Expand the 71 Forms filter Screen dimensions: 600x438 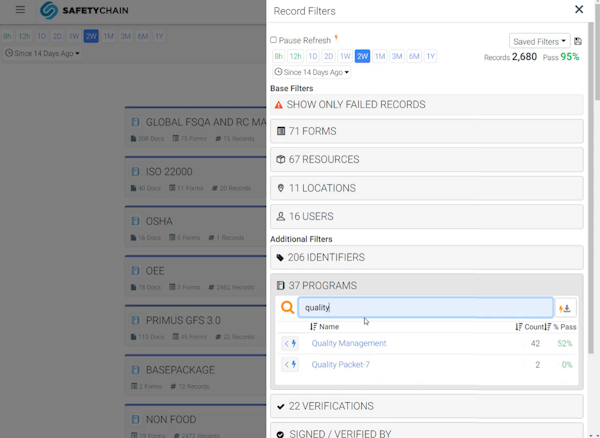tap(427, 131)
